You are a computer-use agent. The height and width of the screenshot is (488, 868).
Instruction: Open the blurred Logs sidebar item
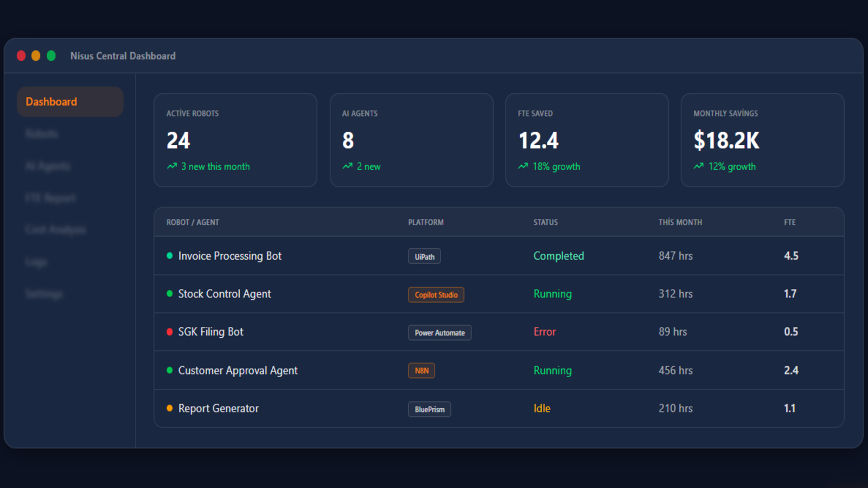[x=36, y=262]
